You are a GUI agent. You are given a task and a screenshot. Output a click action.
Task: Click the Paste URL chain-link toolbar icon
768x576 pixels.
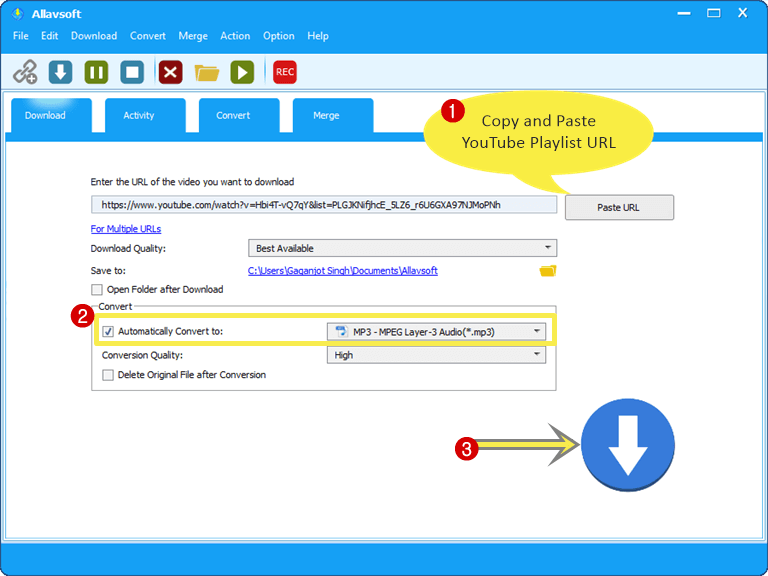[x=25, y=72]
